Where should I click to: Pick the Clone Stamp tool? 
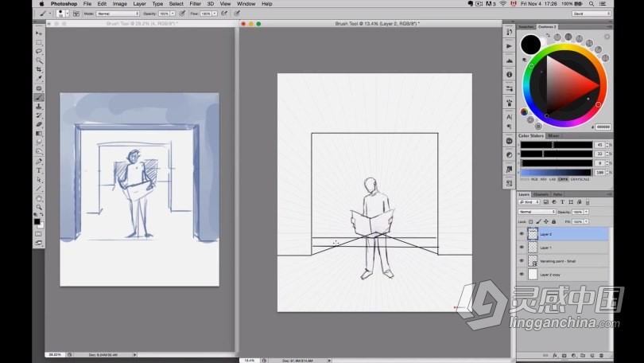point(38,106)
